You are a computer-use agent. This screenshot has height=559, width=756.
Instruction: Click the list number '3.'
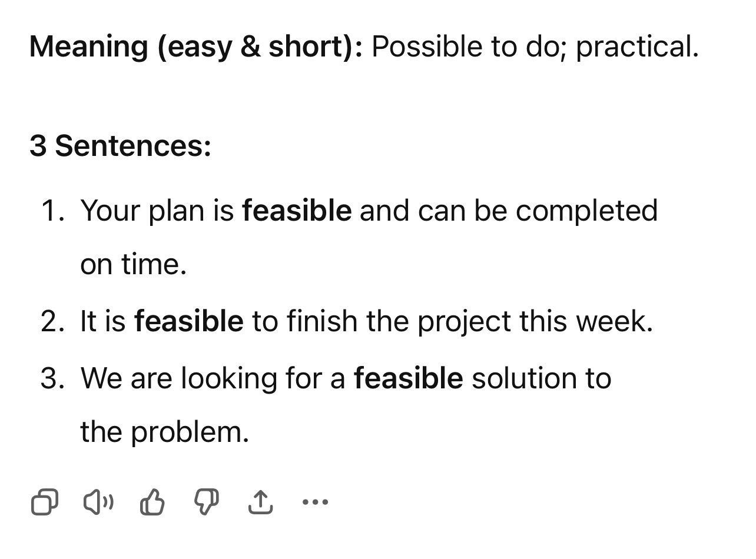tap(53, 378)
